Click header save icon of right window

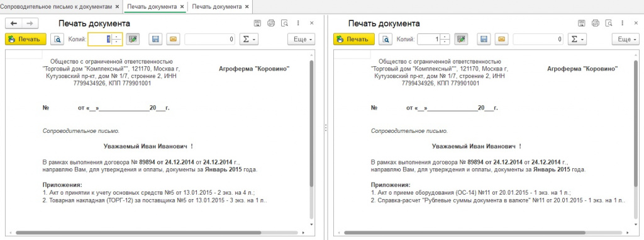point(582,23)
